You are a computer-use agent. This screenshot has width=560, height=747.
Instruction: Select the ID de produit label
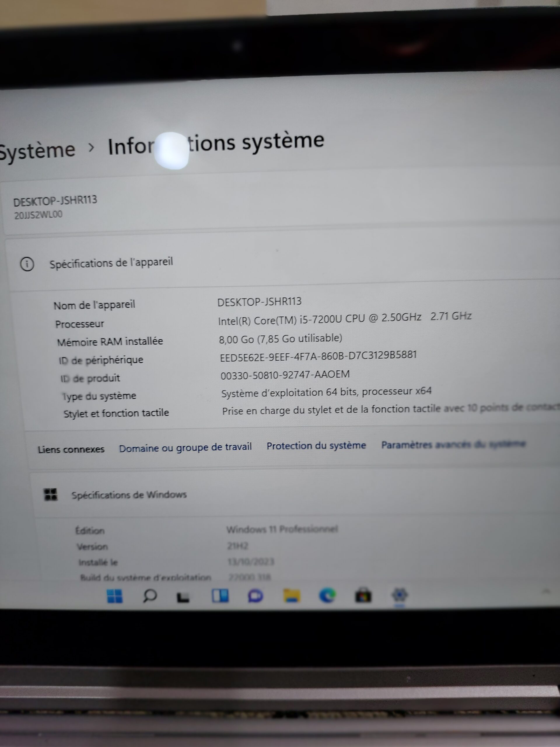tap(90, 378)
